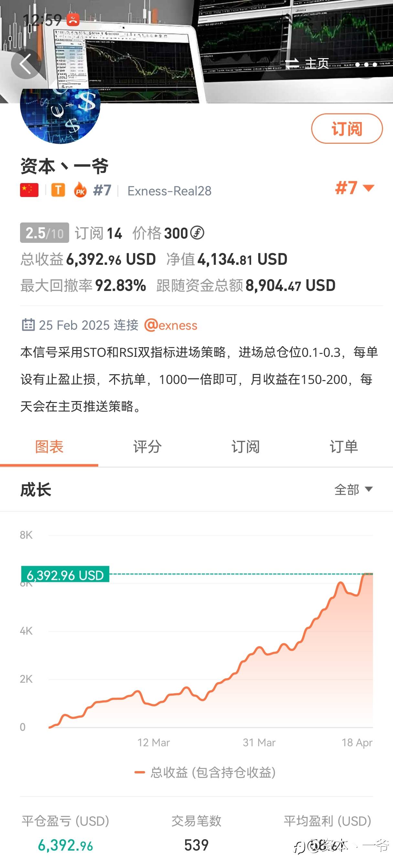The image size is (393, 868).
Task: Tap the 主页 switch icon
Action: click(292, 63)
